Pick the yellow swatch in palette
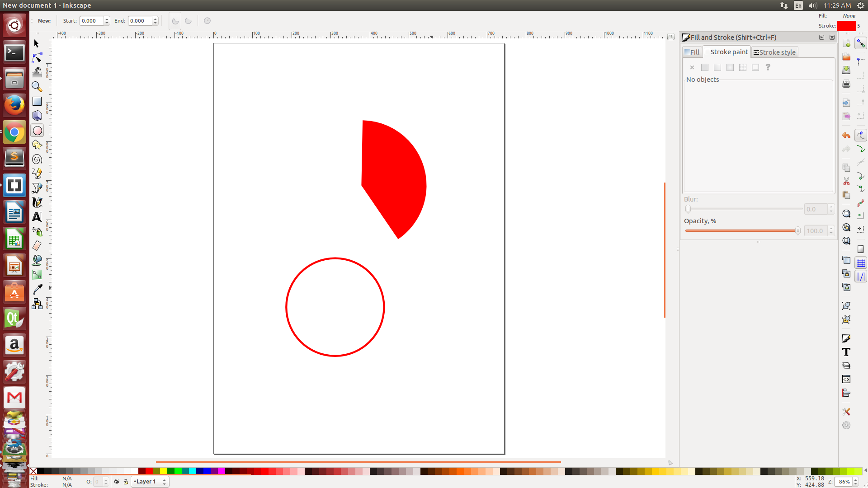This screenshot has width=868, height=488. click(163, 471)
